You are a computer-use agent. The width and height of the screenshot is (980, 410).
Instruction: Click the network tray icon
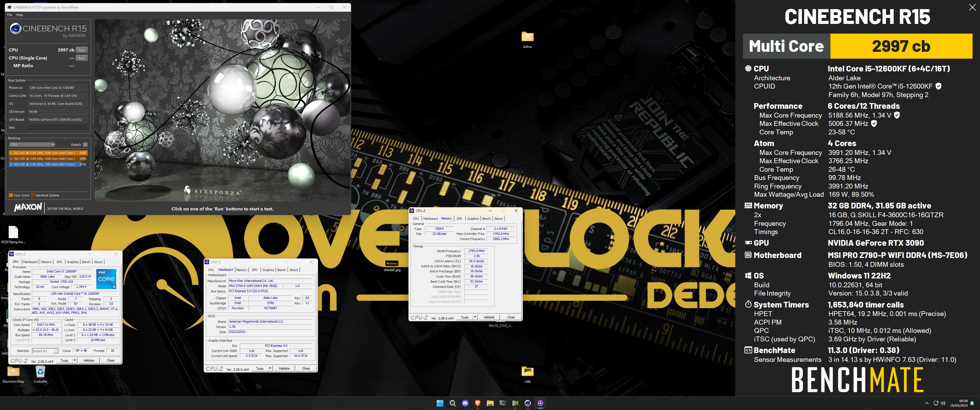pyautogui.click(x=936, y=403)
